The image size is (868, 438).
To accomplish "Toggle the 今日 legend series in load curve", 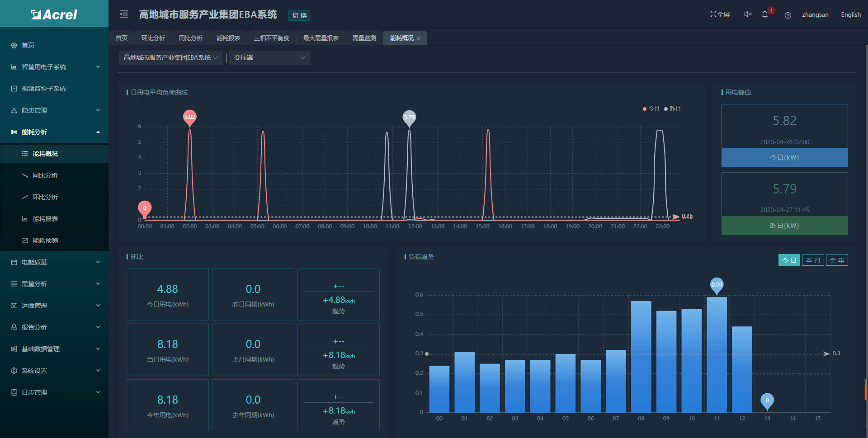I will (651, 108).
